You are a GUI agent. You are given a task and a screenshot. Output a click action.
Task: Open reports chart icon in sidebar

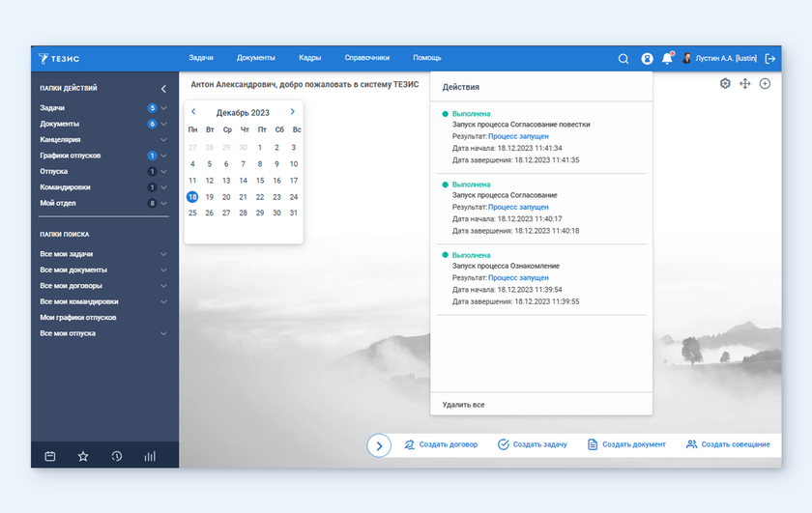150,456
